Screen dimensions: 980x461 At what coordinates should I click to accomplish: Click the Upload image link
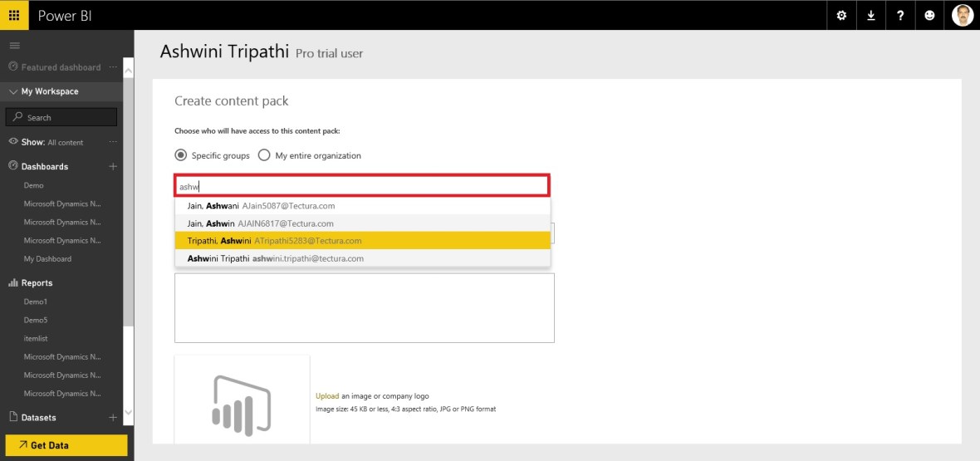coord(326,396)
